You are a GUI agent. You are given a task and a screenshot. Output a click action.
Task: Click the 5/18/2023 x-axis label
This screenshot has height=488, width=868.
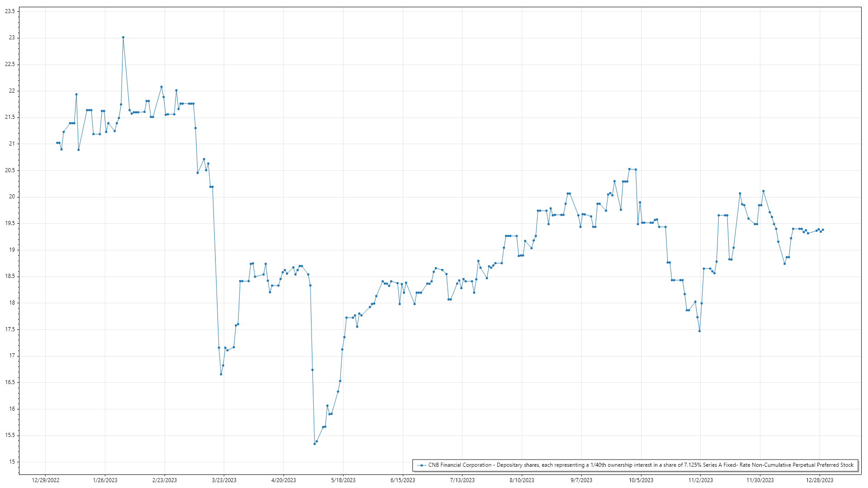pyautogui.click(x=343, y=480)
